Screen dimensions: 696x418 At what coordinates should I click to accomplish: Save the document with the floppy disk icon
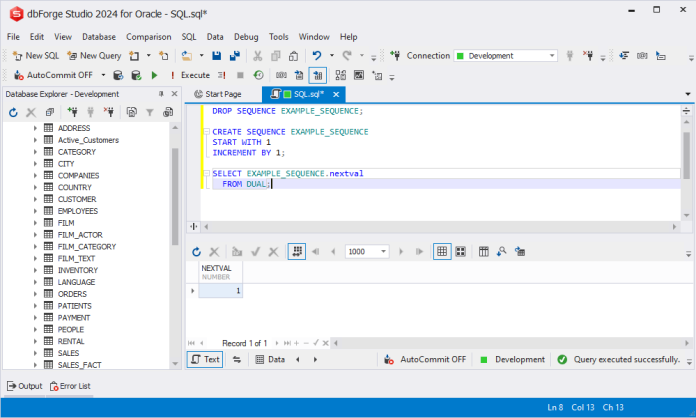(216, 56)
